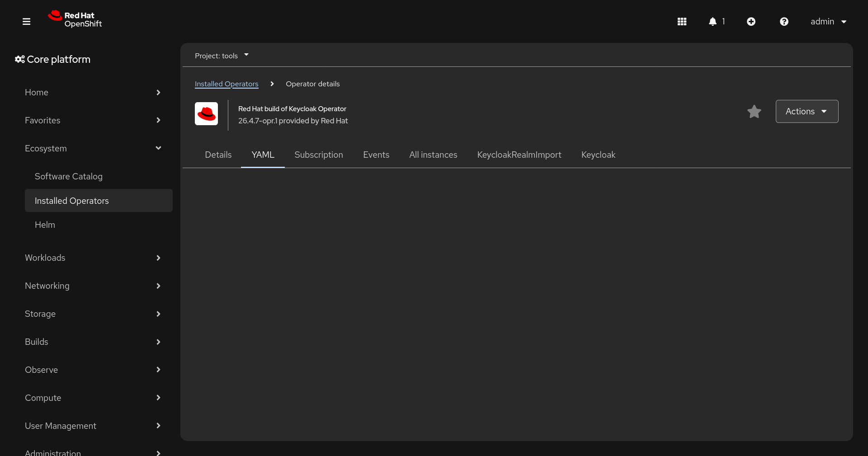
Task: Collapse the Ecosystem navigation section
Action: [x=93, y=149]
